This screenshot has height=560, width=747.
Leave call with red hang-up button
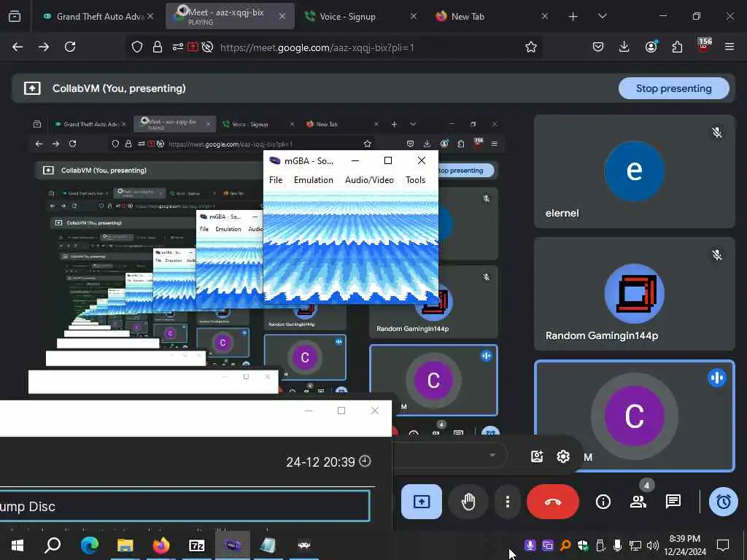click(553, 502)
